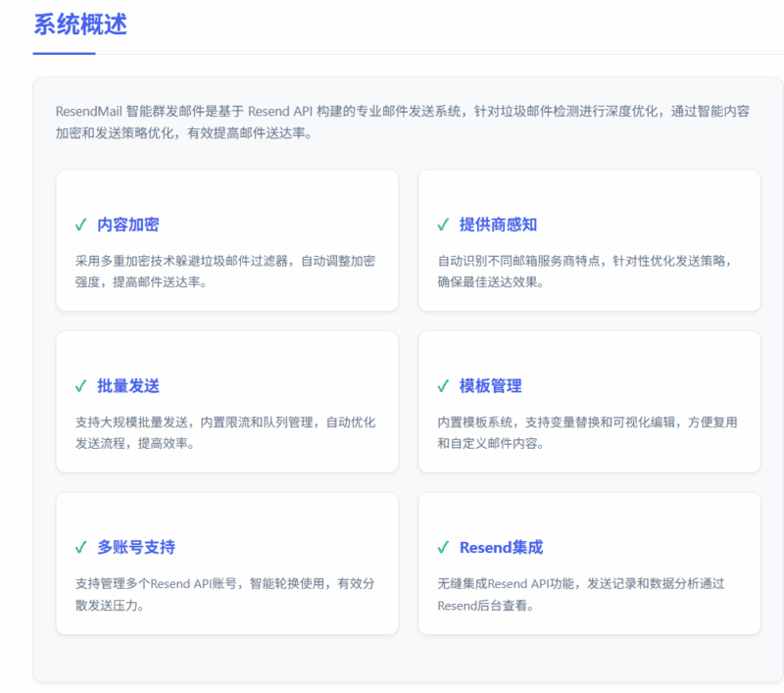Viewport: 784px width, 693px height.
Task: Select the Resend集成 card title
Action: [x=501, y=547]
